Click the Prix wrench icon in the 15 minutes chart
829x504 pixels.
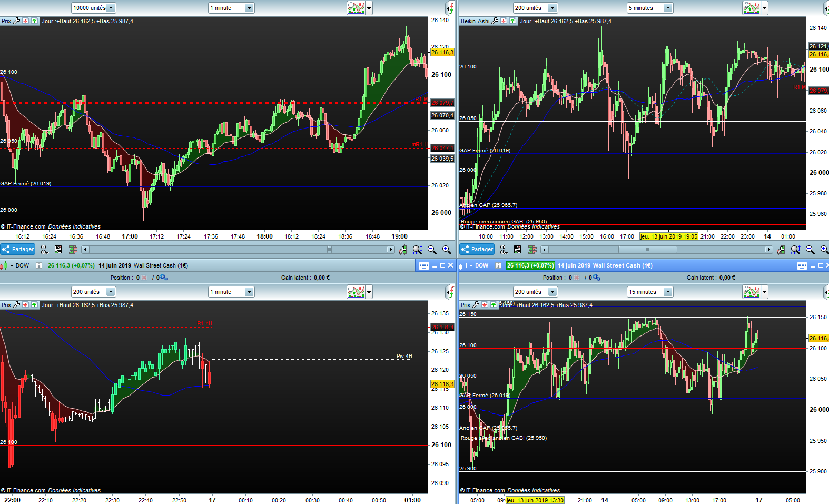[x=476, y=305]
